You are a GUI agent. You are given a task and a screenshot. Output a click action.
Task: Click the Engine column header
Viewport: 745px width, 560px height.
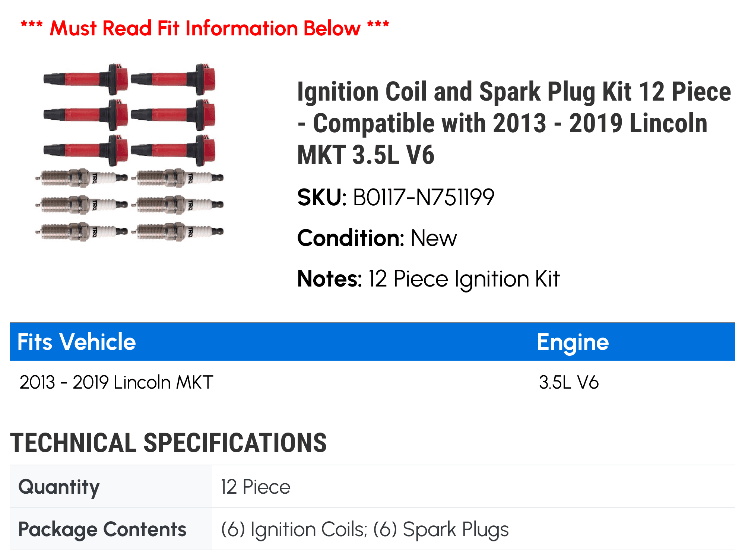click(573, 342)
